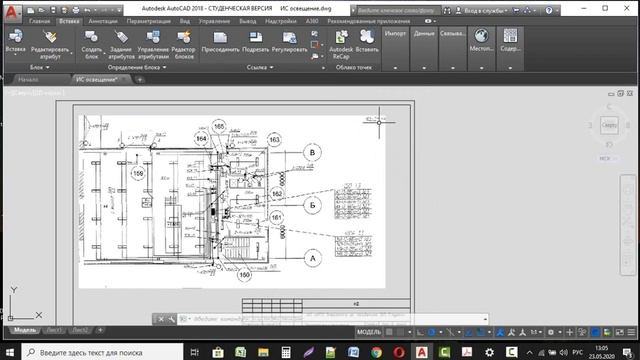The image size is (640, 360).
Task: Expand the Данные panel
Action: (424, 68)
